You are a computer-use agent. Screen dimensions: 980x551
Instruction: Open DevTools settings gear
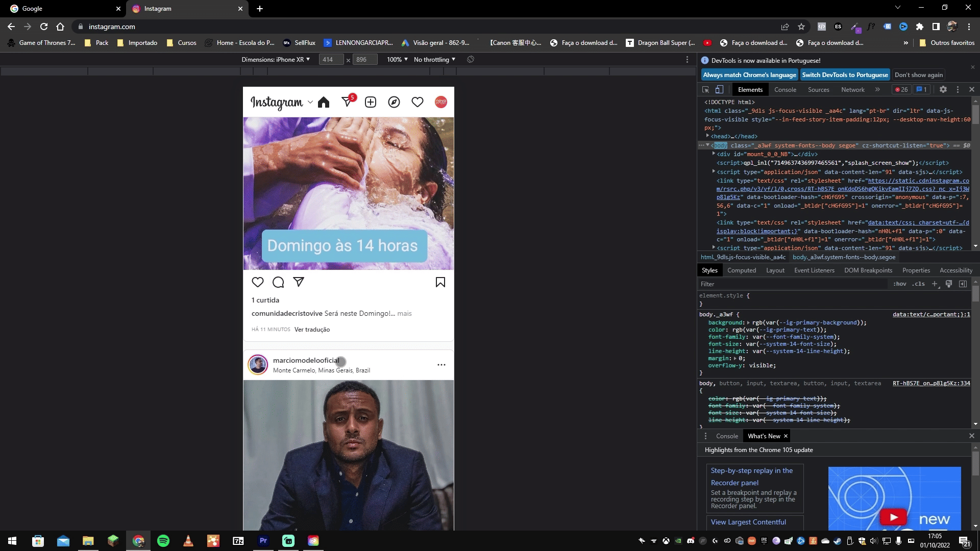coord(943,89)
